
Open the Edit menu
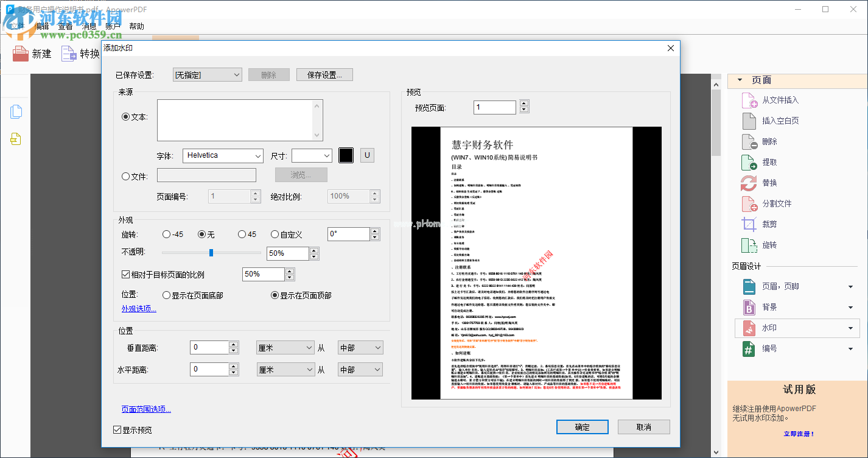pyautogui.click(x=42, y=26)
